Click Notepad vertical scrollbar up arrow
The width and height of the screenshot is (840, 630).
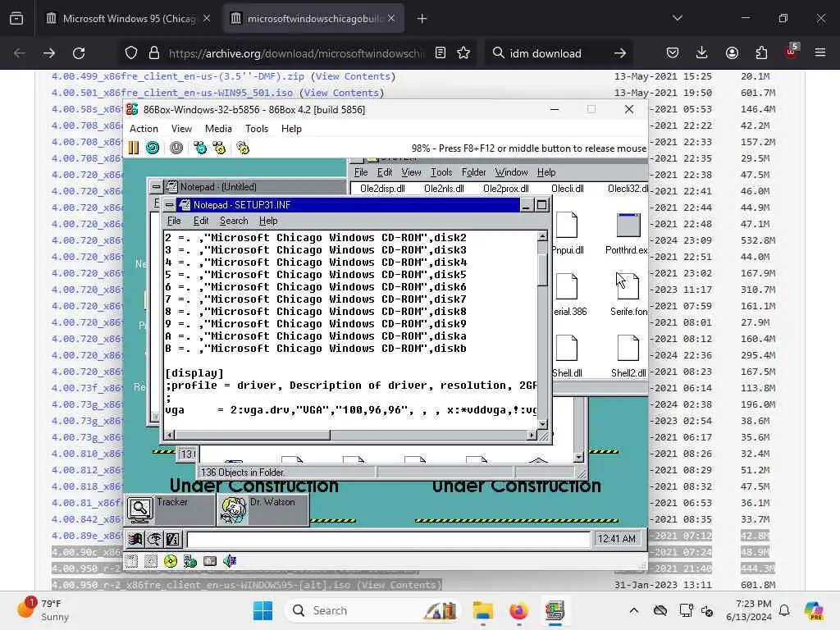click(543, 236)
